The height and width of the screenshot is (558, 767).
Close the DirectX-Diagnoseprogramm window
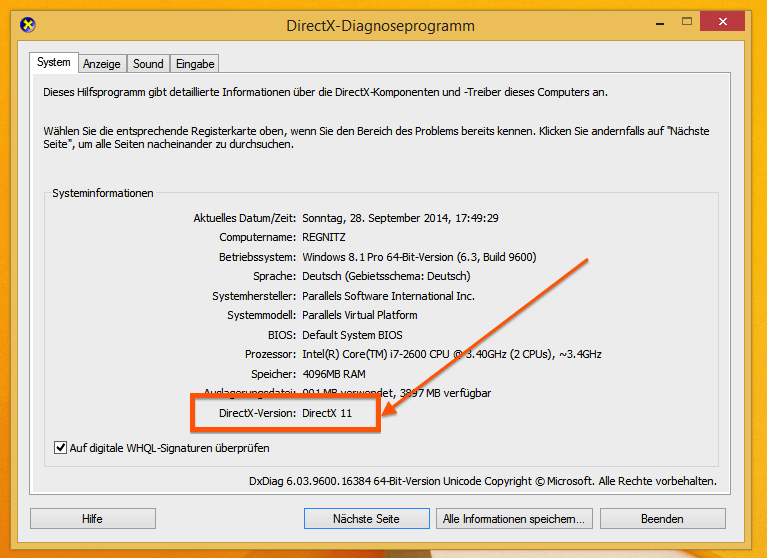coord(722,22)
